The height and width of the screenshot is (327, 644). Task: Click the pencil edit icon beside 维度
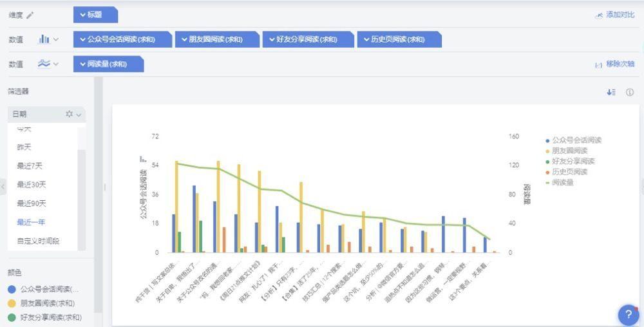[30, 15]
